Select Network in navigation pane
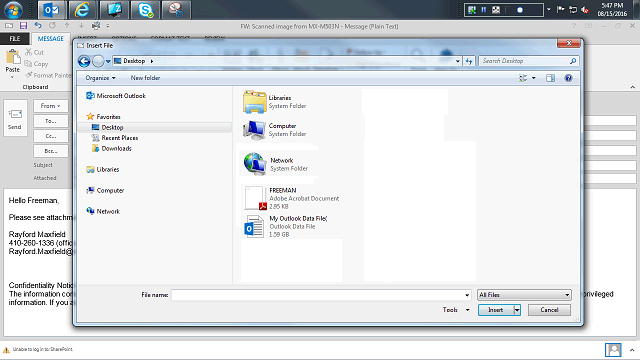640x360 pixels. (x=103, y=211)
